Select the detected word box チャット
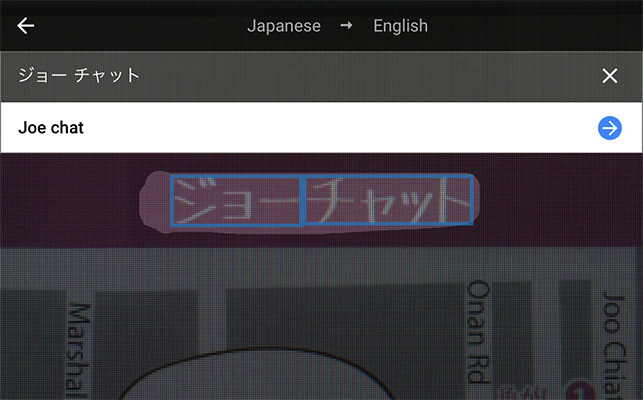Viewport: 643px width, 400px height. (388, 200)
